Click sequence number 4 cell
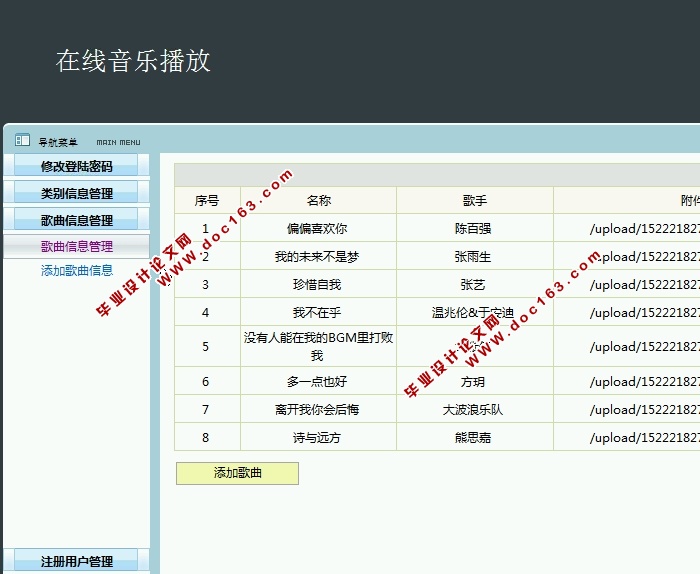Viewport: 700px width, 574px height. click(x=205, y=312)
